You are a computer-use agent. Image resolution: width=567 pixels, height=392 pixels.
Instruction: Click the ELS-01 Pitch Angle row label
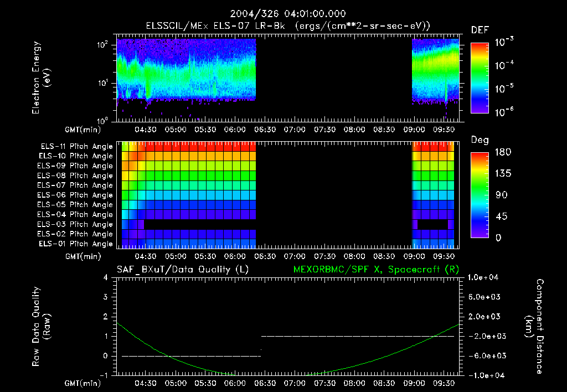click(x=76, y=244)
